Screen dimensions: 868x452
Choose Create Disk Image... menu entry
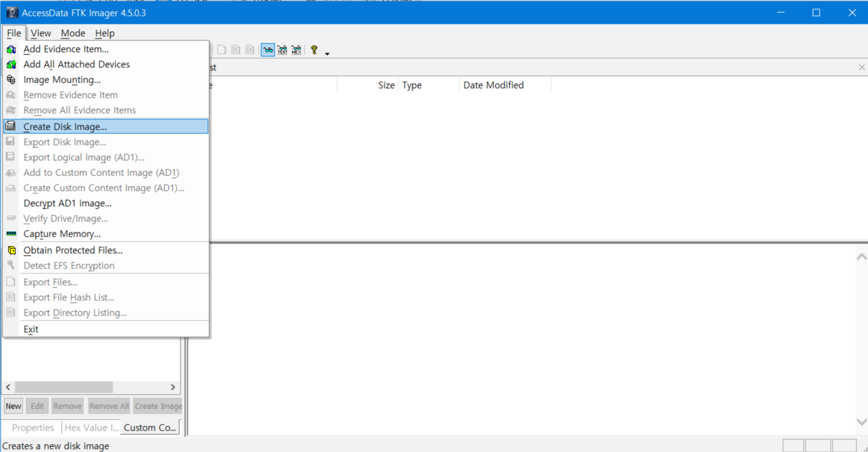[x=106, y=127]
